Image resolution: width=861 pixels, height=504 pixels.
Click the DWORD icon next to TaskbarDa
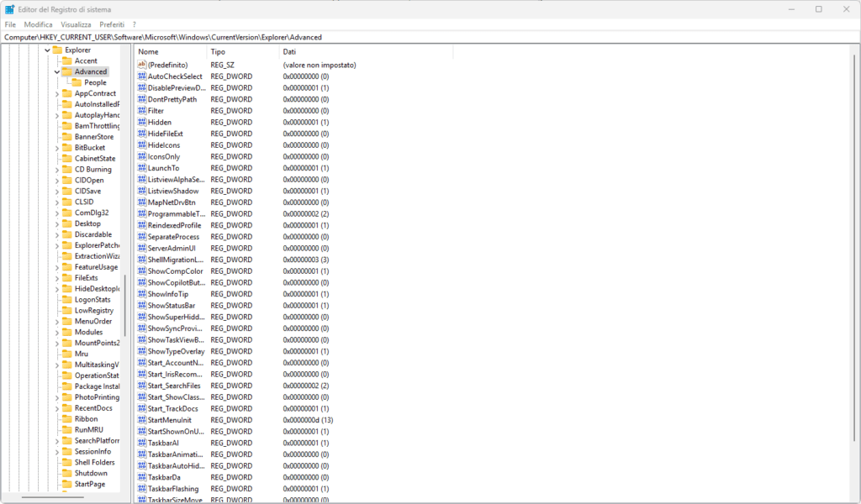pos(141,477)
